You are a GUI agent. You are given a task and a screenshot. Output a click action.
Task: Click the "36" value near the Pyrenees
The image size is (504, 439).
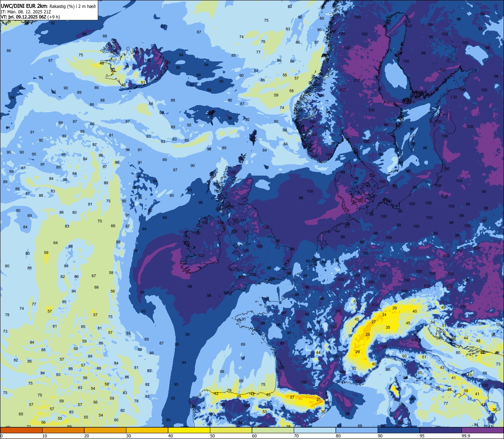click(x=323, y=411)
